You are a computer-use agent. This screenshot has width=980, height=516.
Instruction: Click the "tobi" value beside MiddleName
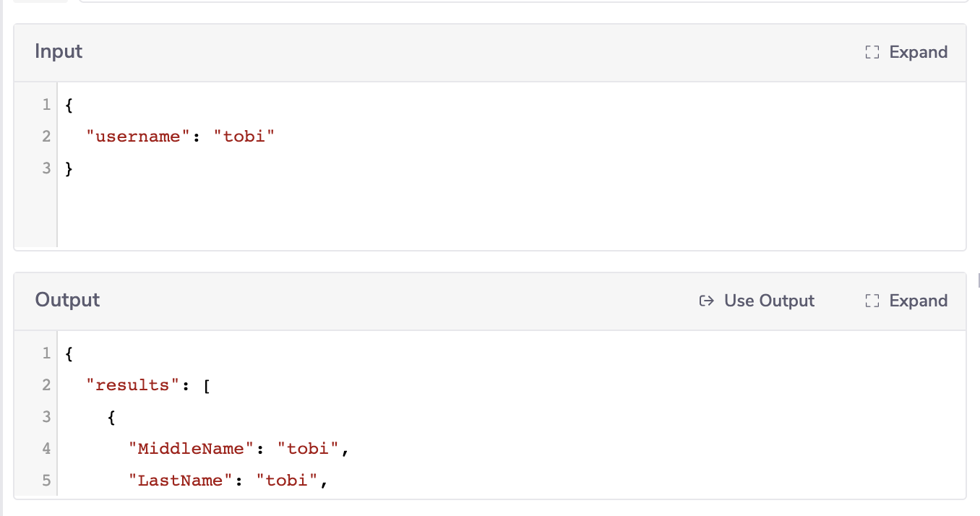(309, 449)
